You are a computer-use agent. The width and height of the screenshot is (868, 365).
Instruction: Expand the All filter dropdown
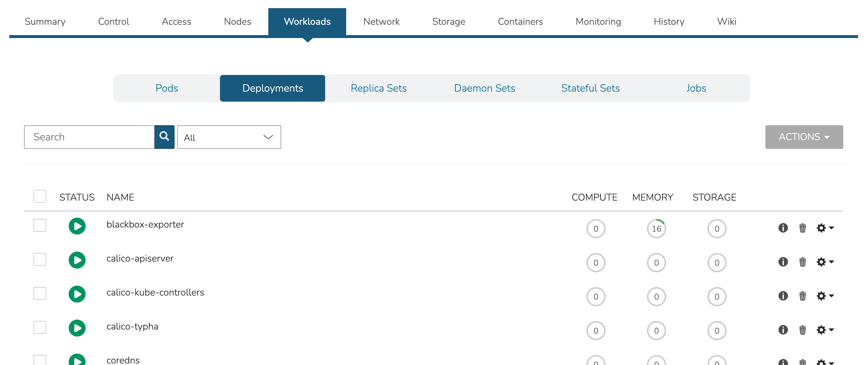(x=229, y=137)
